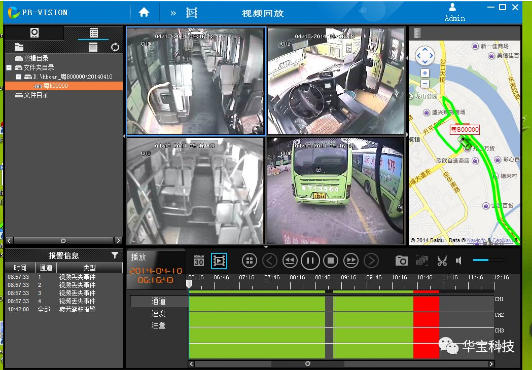Zoom in on the map
The image size is (532, 370).
[x=425, y=73]
